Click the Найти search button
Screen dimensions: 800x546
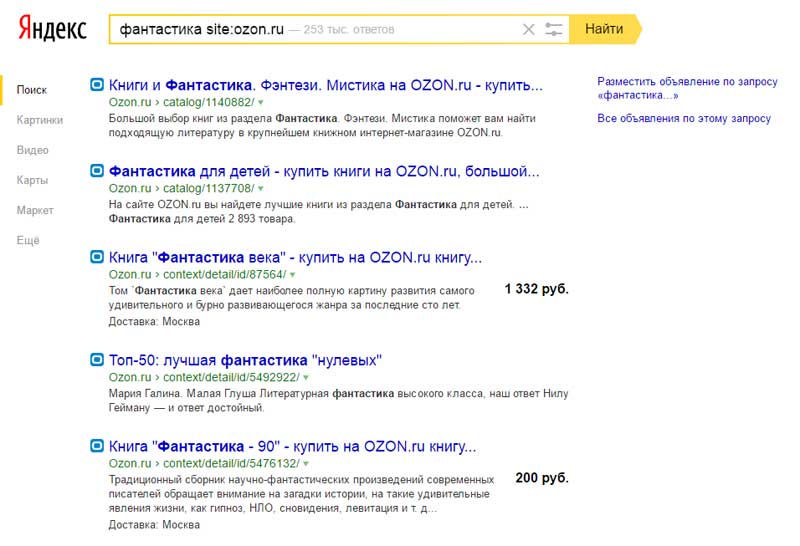point(605,29)
